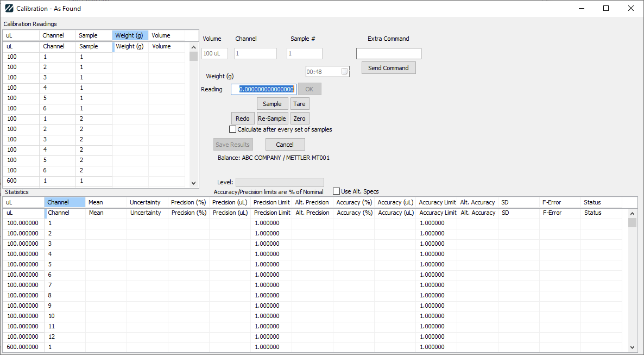Click the Extra Command input field
Image resolution: width=644 pixels, height=355 pixels.
click(x=388, y=54)
